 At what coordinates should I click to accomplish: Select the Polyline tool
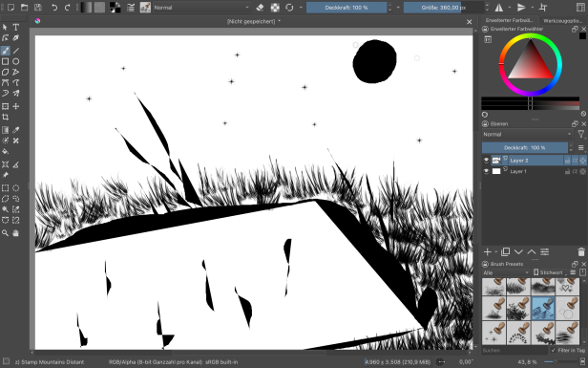point(15,72)
